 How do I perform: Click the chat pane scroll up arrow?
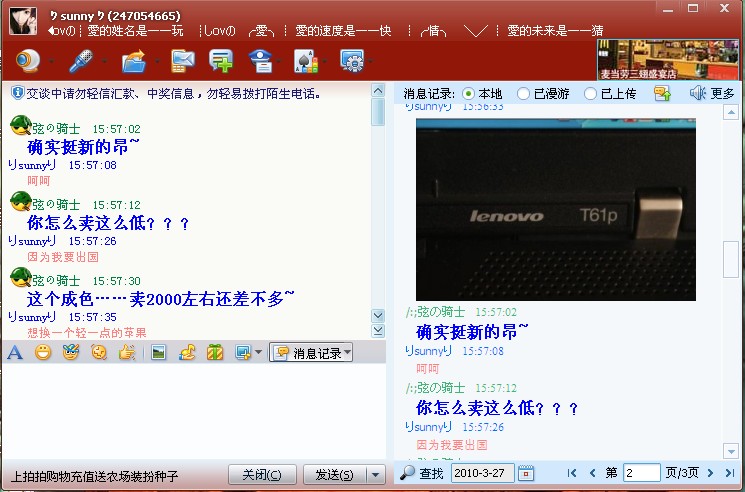(378, 90)
